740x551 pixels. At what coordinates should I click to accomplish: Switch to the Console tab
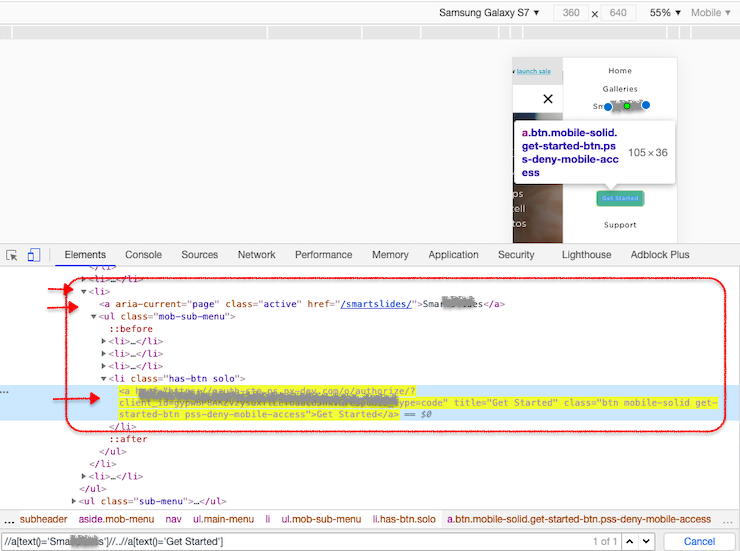143,255
